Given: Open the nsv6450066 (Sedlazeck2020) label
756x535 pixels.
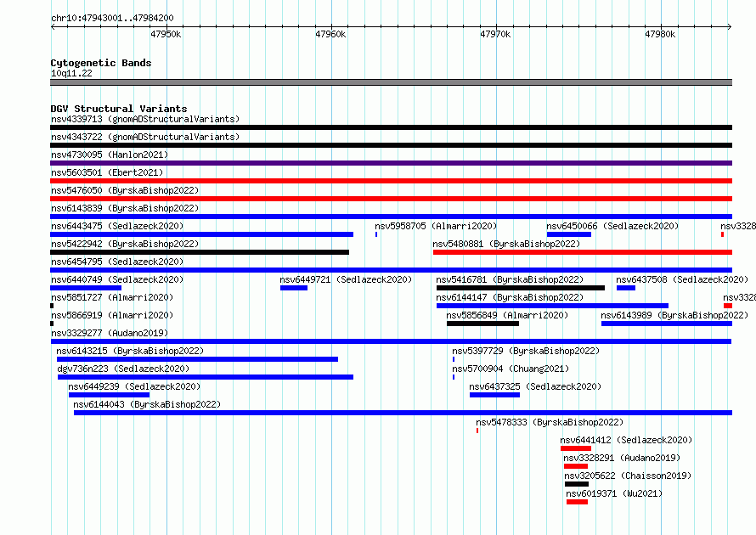Looking at the screenshot, I should pos(612,226).
